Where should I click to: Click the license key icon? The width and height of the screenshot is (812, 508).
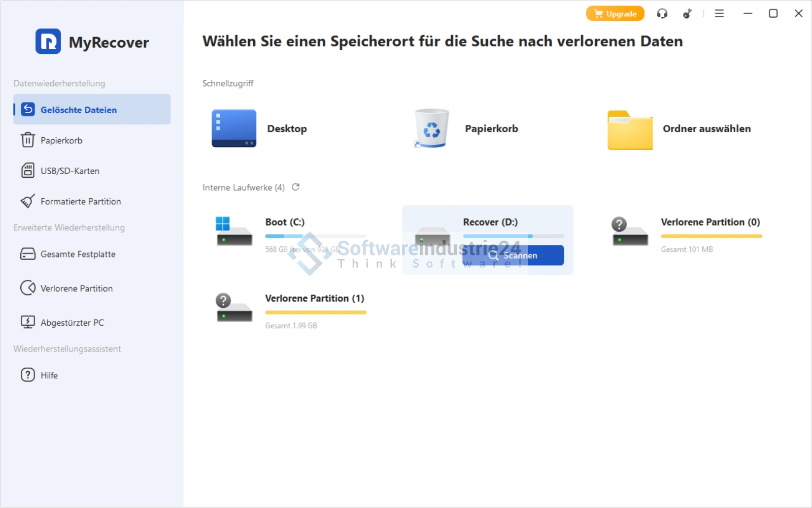687,14
